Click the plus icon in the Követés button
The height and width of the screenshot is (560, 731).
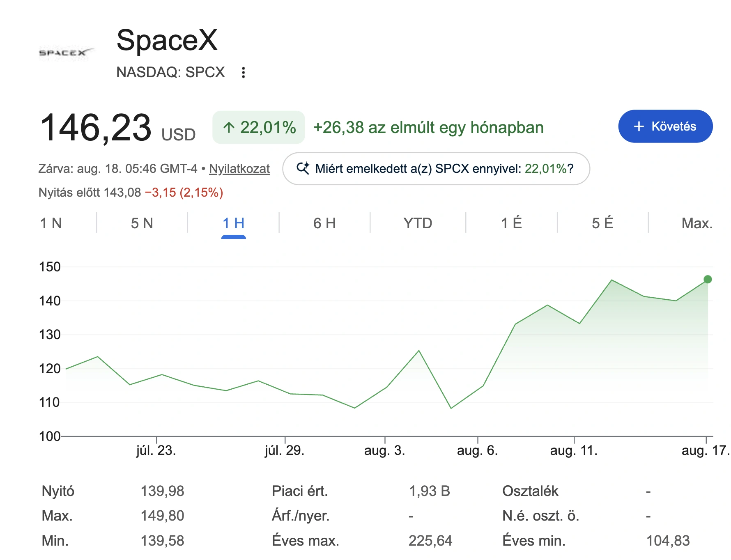click(x=639, y=126)
